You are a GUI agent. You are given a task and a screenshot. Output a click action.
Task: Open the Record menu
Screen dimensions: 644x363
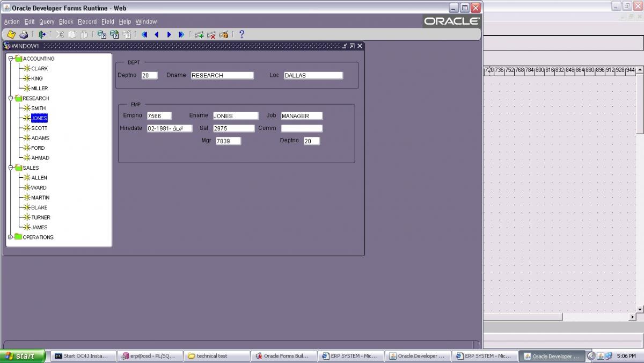point(87,21)
